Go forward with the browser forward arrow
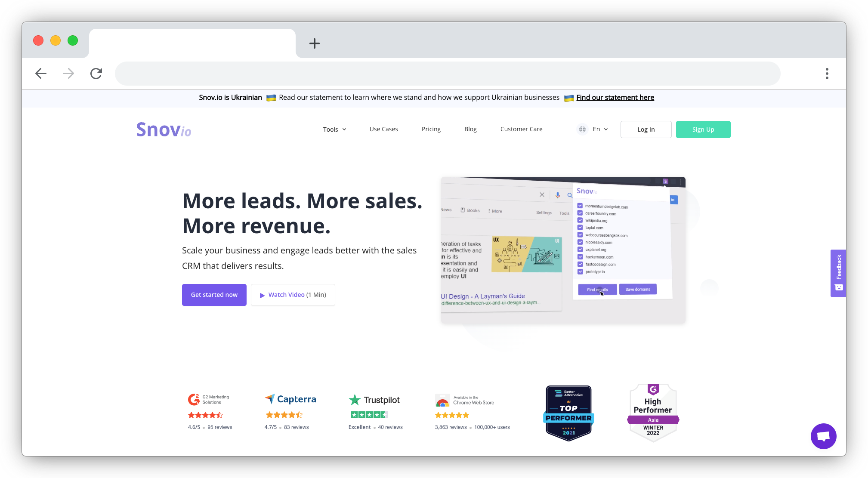The height and width of the screenshot is (478, 868). click(68, 74)
